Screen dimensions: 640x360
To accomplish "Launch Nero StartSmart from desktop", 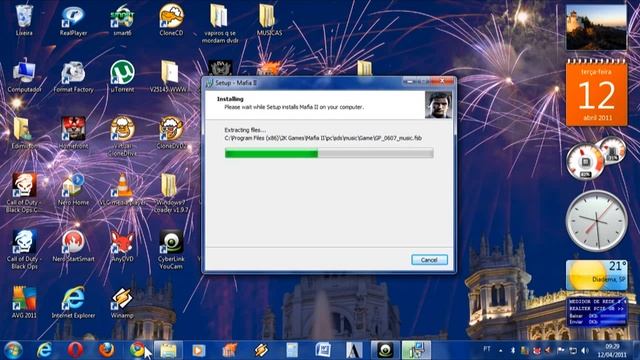I will (x=73, y=245).
